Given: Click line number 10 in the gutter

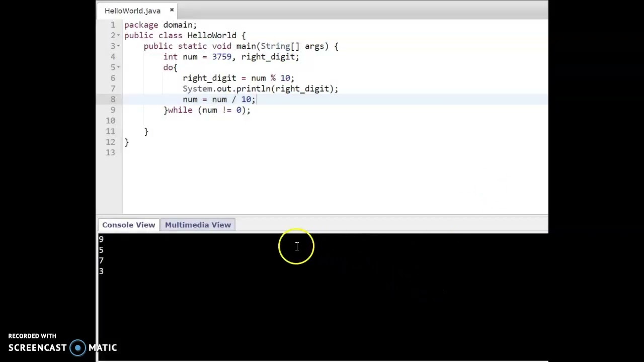Looking at the screenshot, I should click(110, 121).
